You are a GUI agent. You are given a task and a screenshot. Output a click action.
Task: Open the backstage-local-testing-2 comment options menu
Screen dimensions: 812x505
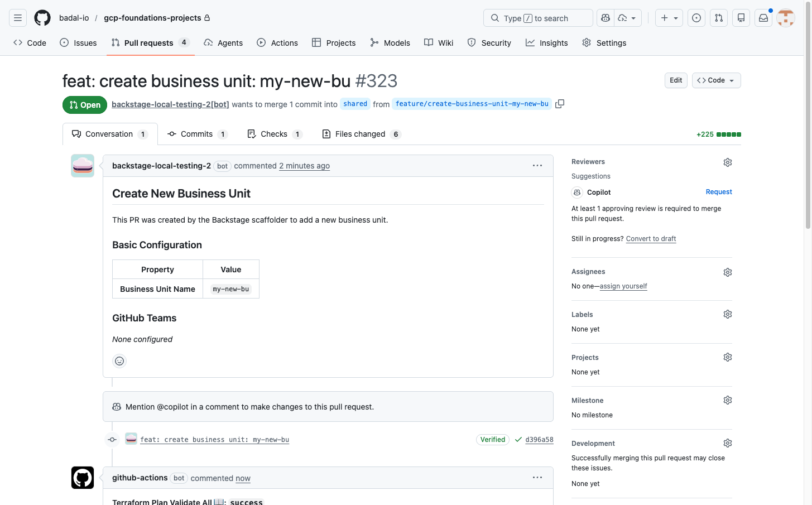(537, 166)
